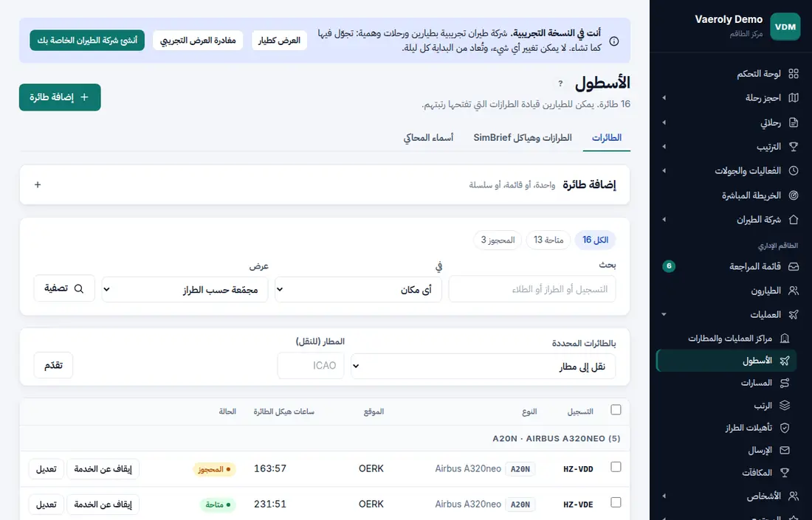
Task: Click the green إضافة طائرة button
Action: (60, 97)
